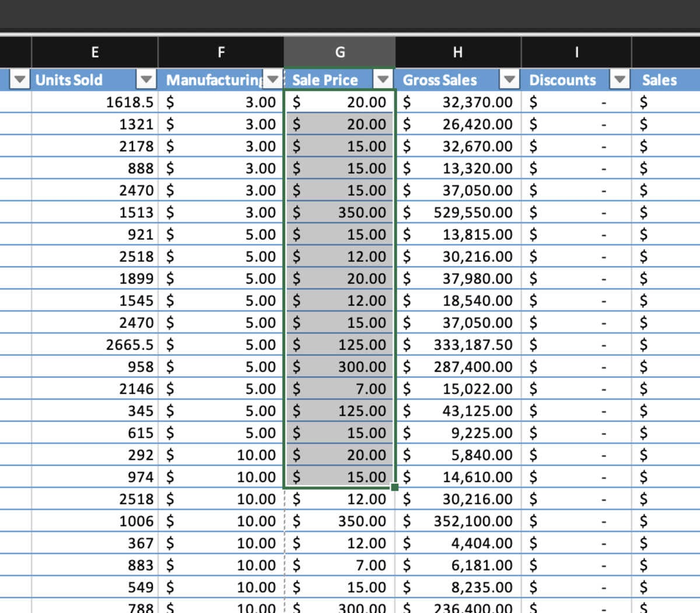Select the Gross Sales cell showing 287,400.00
This screenshot has width=700, height=613.
[x=457, y=367]
